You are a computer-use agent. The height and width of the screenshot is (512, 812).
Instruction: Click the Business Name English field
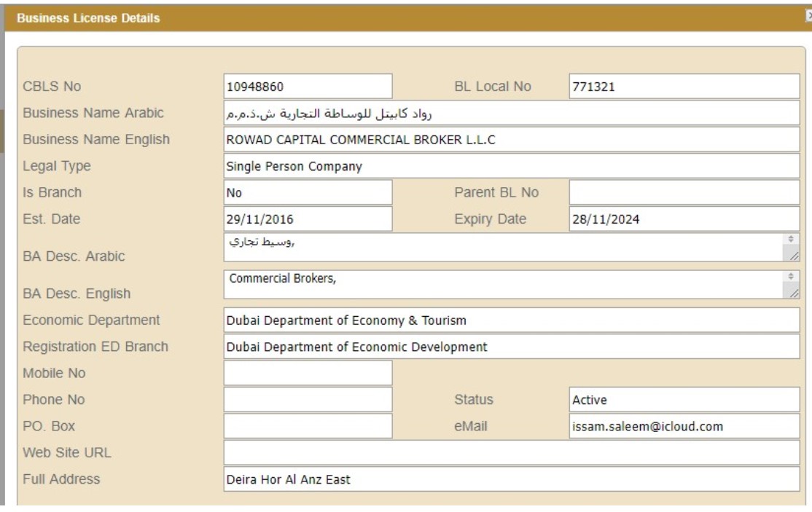tap(512, 140)
